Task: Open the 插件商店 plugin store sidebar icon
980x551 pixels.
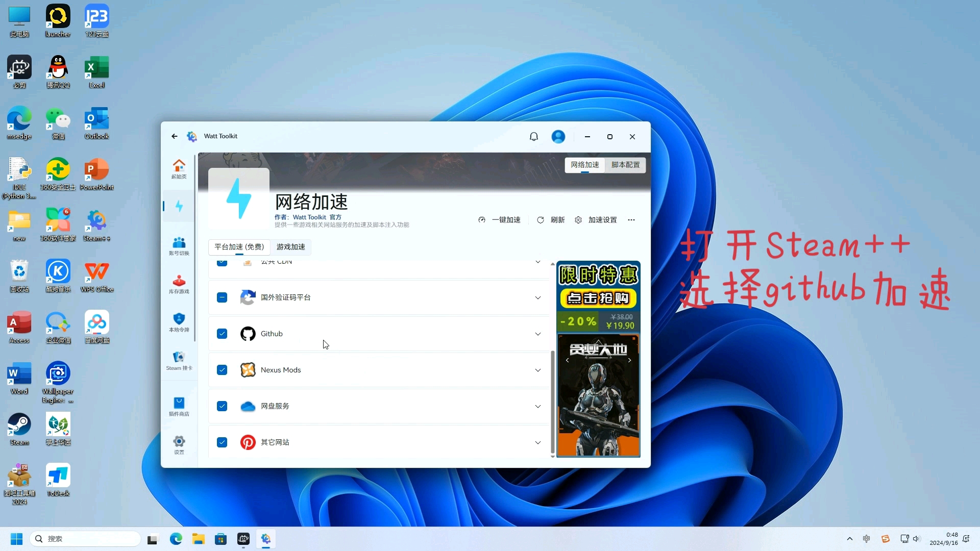Action: [x=179, y=406]
